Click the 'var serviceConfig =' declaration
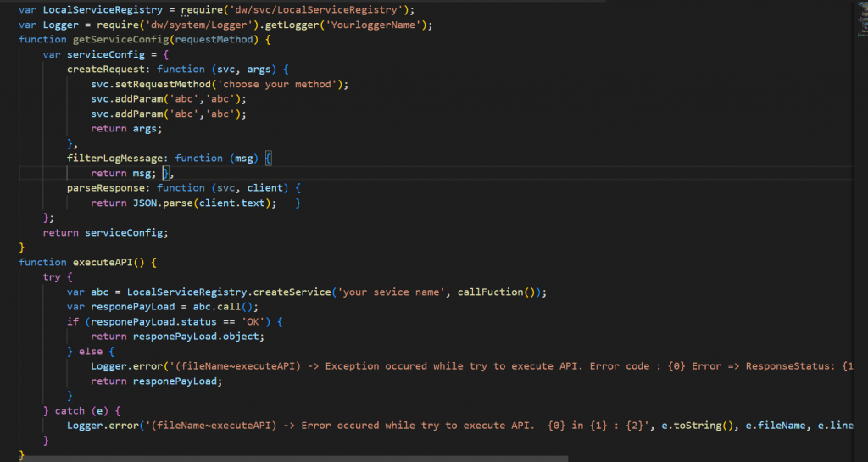The image size is (868, 462). pyautogui.click(x=100, y=54)
